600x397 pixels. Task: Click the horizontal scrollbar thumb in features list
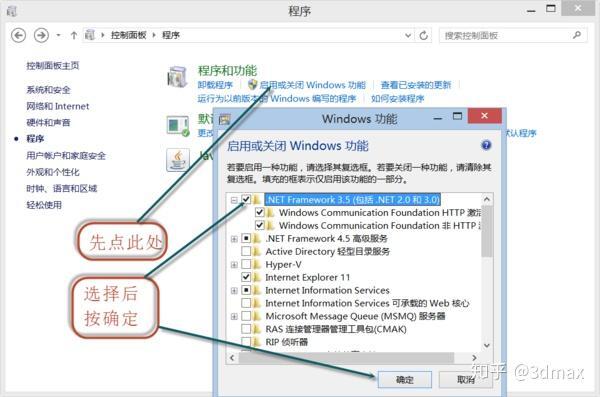pos(346,358)
